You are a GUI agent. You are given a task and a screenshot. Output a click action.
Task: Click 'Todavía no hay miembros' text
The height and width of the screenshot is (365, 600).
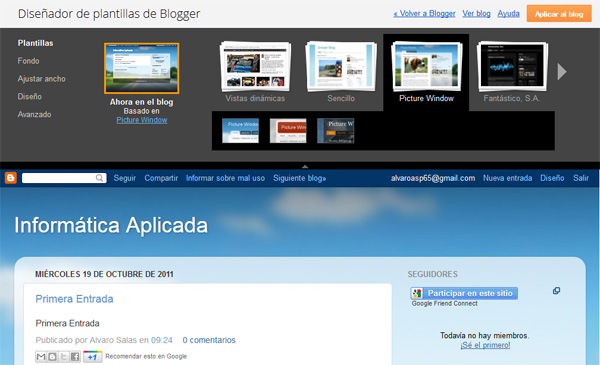coord(484,336)
